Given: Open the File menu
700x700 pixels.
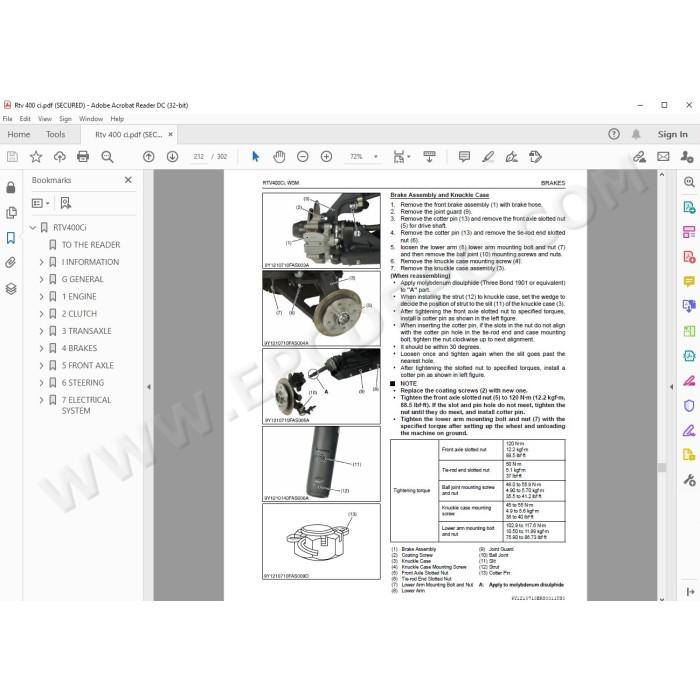Looking at the screenshot, I should point(8,119).
